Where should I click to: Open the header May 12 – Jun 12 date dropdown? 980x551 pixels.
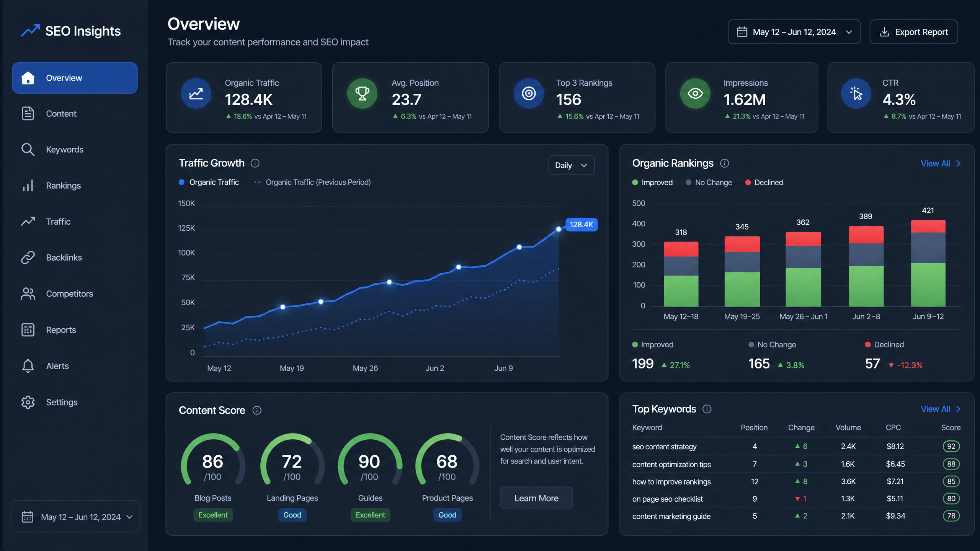coord(794,32)
